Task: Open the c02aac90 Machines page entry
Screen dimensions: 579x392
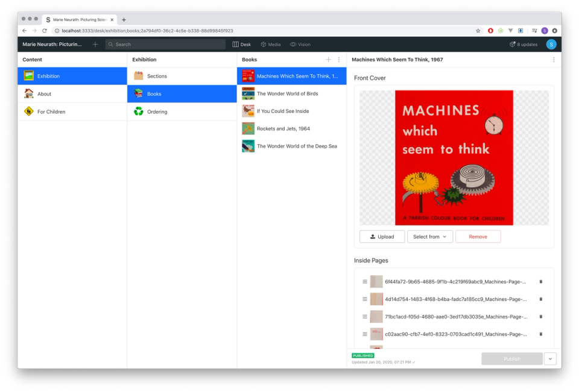Action: point(456,334)
